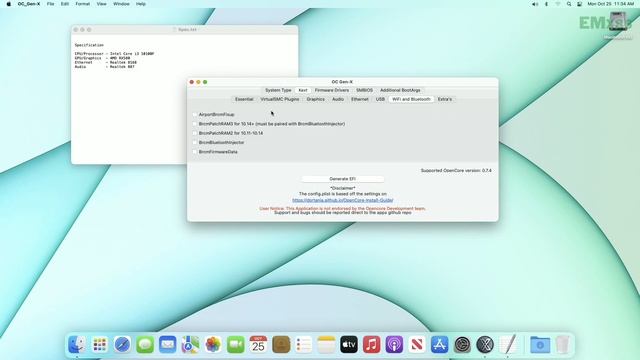640x360 pixels.
Task: Open the Trash in the dock
Action: pyautogui.click(x=562, y=345)
